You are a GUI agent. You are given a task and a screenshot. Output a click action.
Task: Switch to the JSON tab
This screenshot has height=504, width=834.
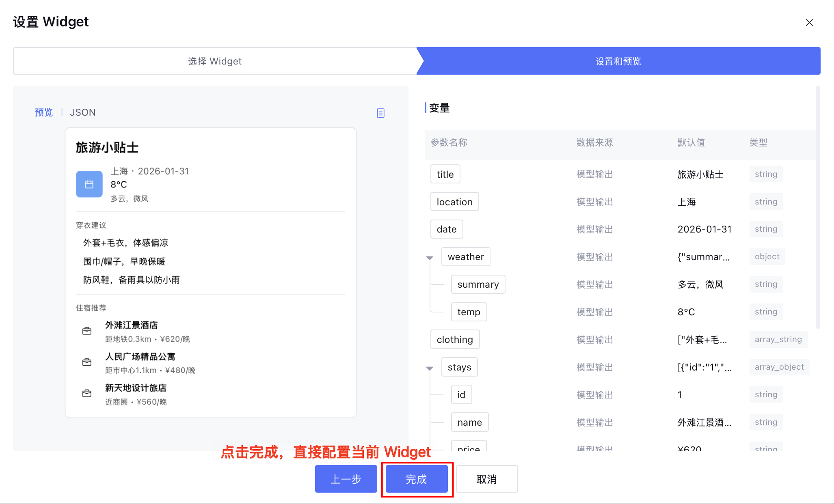click(x=83, y=112)
